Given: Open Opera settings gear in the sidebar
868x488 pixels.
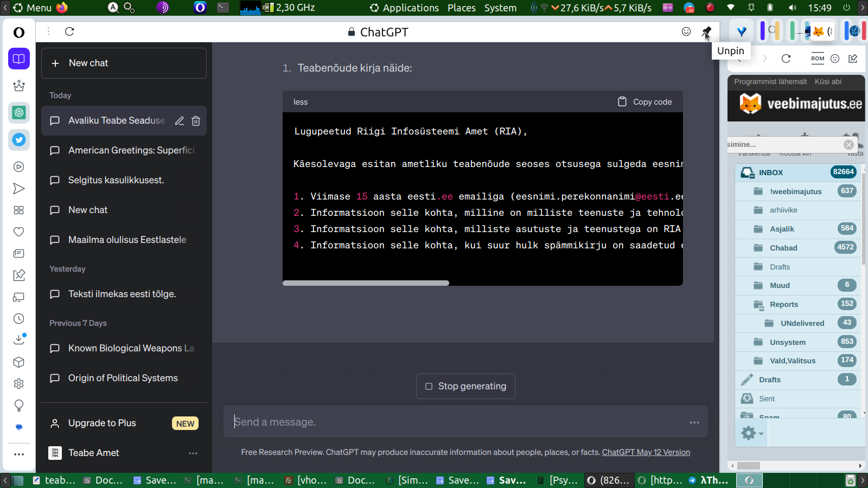Looking at the screenshot, I should pyautogui.click(x=19, y=384).
